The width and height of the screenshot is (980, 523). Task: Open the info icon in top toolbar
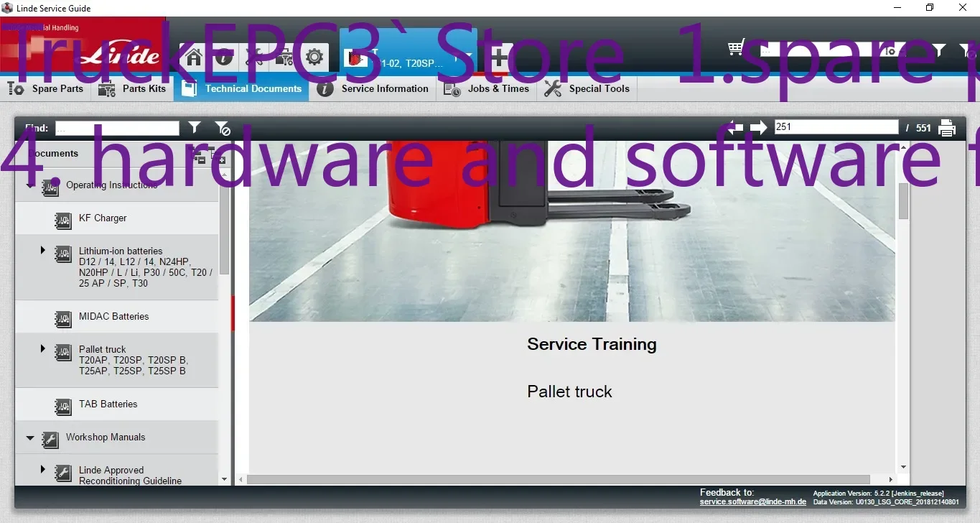coord(224,57)
